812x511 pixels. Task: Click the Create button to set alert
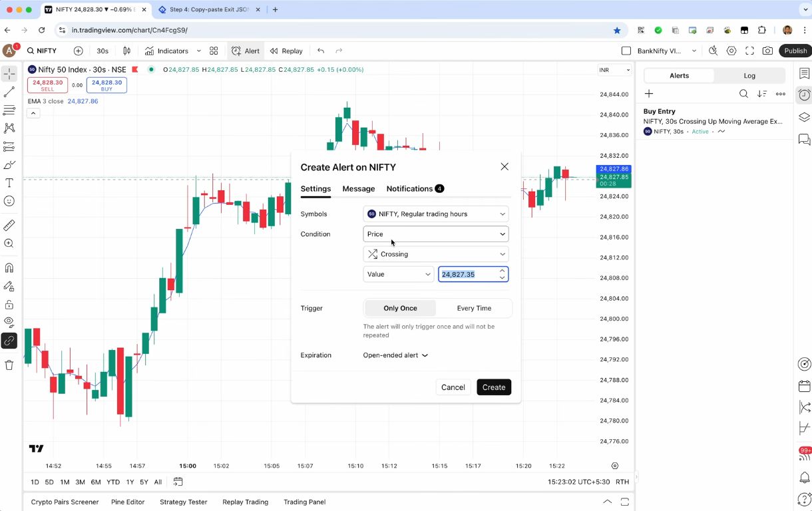tap(493, 387)
